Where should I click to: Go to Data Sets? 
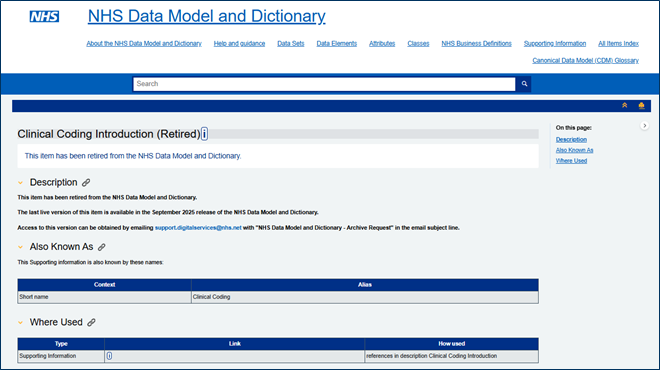coord(290,43)
